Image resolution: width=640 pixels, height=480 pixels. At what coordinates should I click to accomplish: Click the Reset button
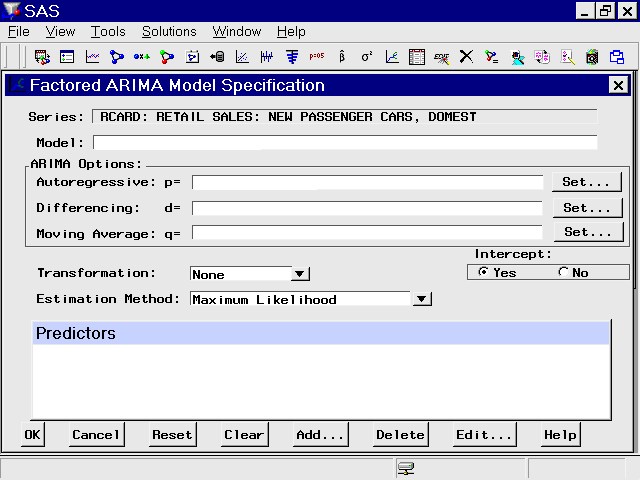point(172,435)
